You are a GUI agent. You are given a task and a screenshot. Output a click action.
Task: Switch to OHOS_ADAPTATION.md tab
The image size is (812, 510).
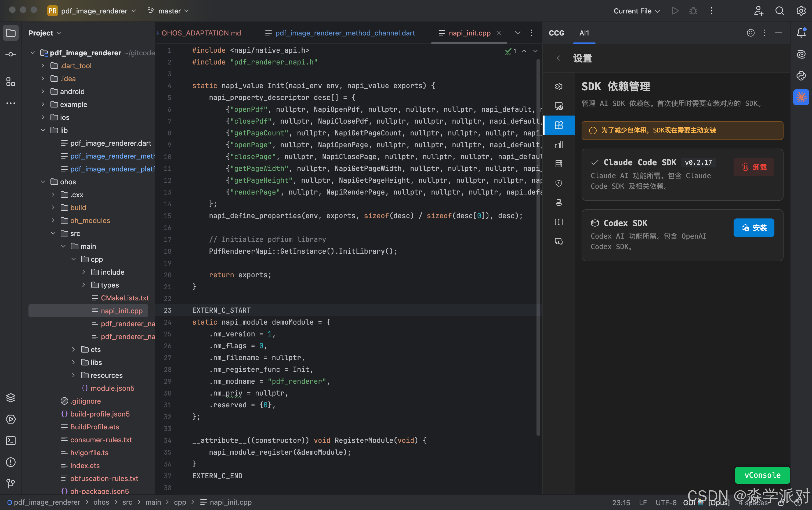(x=201, y=33)
